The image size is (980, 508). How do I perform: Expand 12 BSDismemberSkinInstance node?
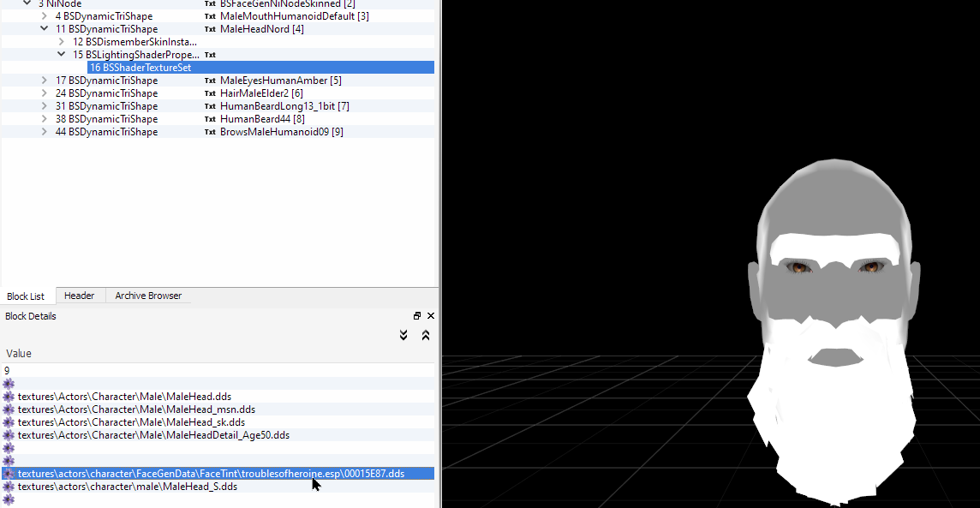pos(62,42)
